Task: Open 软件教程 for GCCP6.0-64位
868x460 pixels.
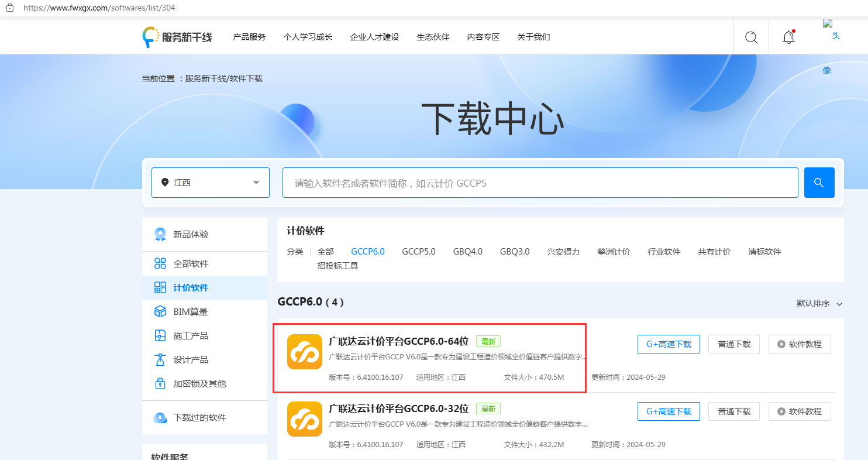Action: (x=800, y=344)
